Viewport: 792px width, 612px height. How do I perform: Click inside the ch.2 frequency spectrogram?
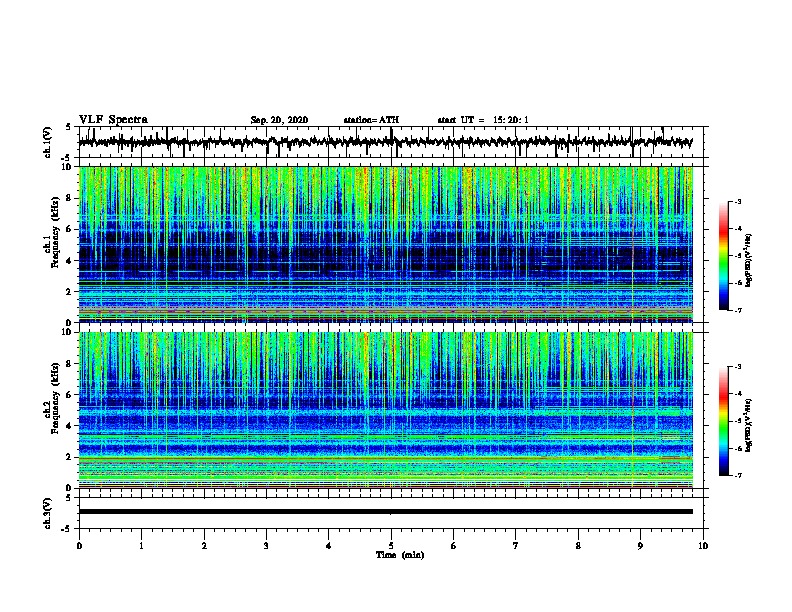click(385, 410)
